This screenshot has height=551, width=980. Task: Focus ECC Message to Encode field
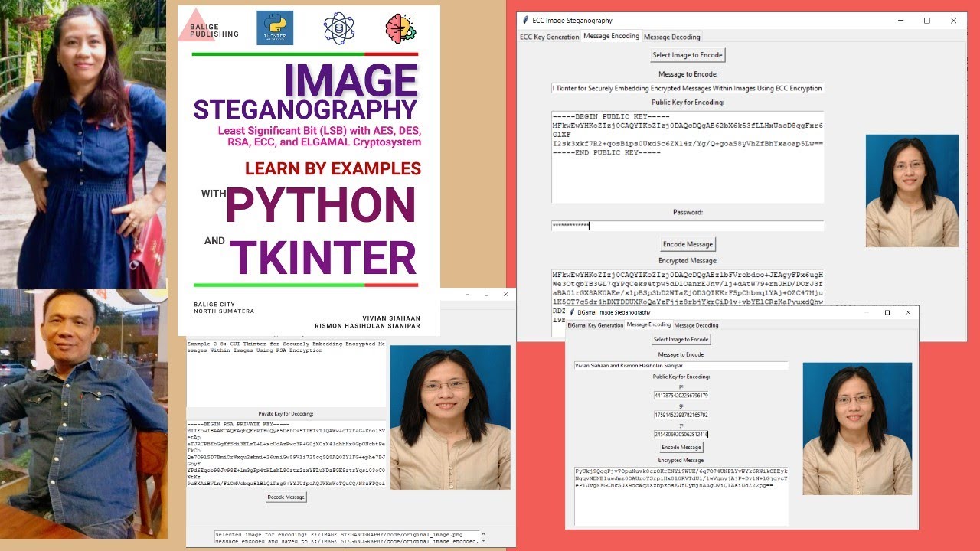687,88
